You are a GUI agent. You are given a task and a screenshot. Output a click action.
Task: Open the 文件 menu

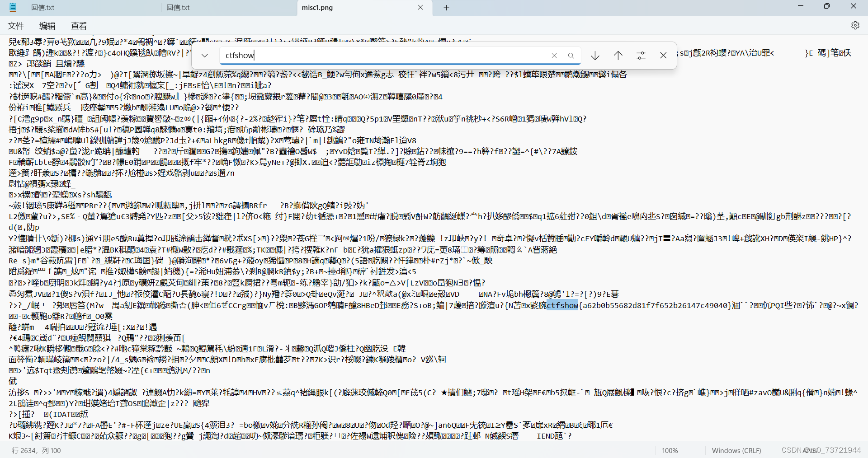pyautogui.click(x=16, y=26)
